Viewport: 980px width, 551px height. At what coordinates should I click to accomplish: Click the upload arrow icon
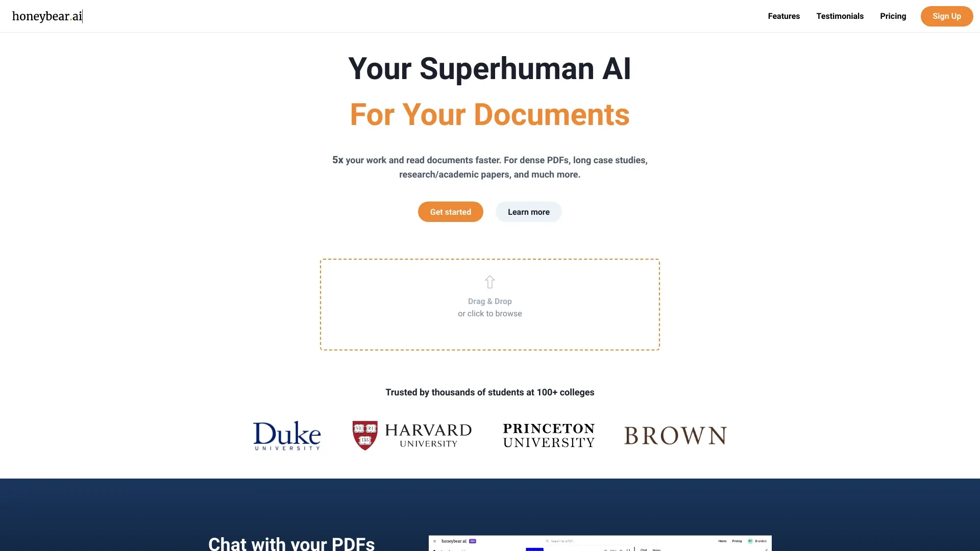click(x=489, y=282)
